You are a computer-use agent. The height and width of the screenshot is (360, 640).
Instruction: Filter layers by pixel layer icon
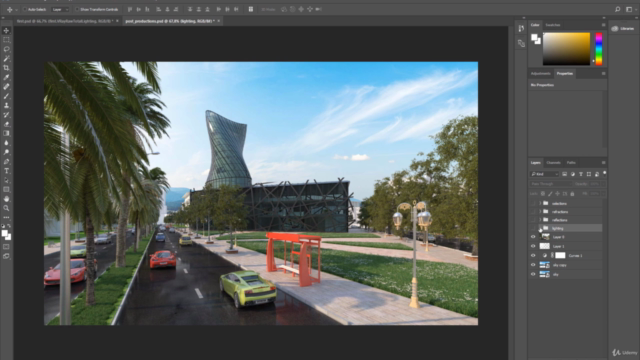564,174
